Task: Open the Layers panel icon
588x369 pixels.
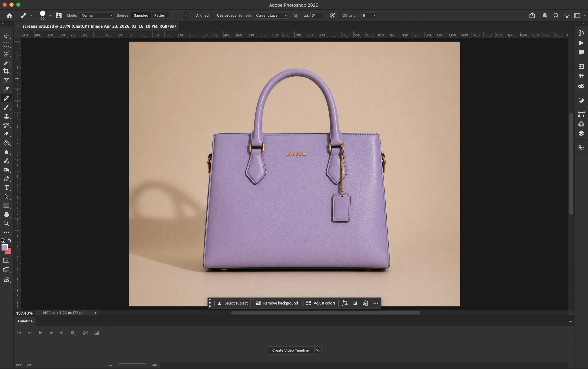Action: (581, 133)
